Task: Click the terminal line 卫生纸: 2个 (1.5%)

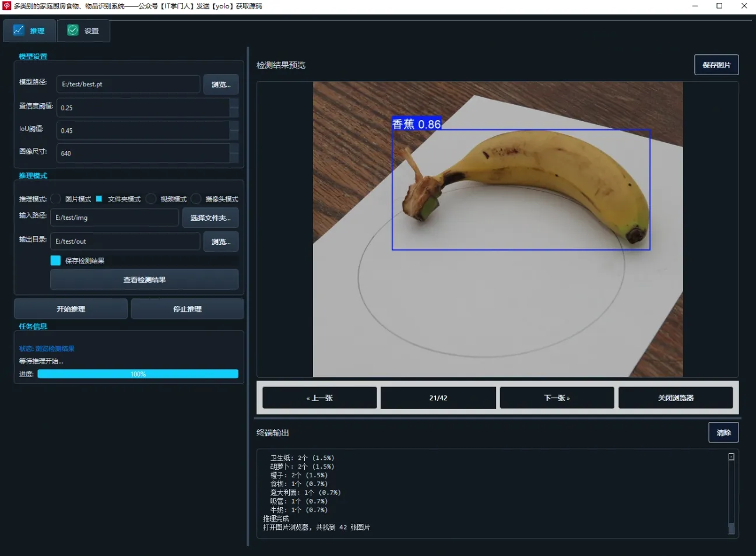Action: (302, 458)
